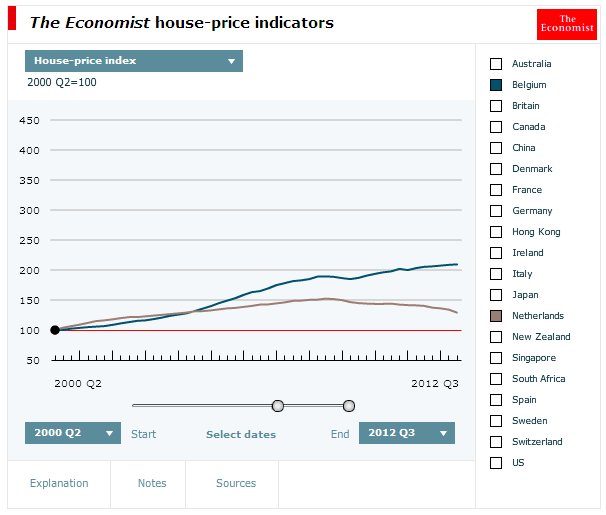Viewport: 606px width, 515px height.
Task: Switch to the Notes tab
Action: click(152, 484)
